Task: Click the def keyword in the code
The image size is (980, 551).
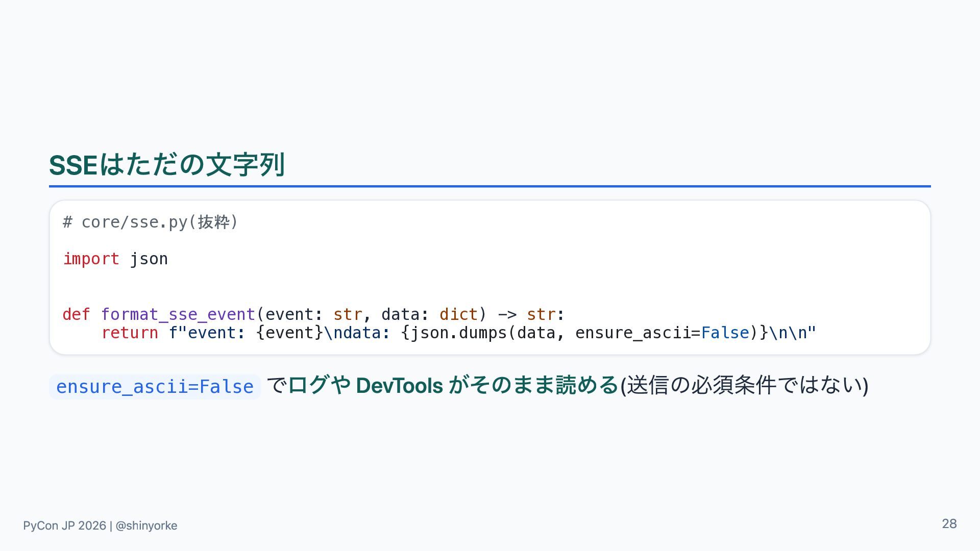Action: pos(77,314)
